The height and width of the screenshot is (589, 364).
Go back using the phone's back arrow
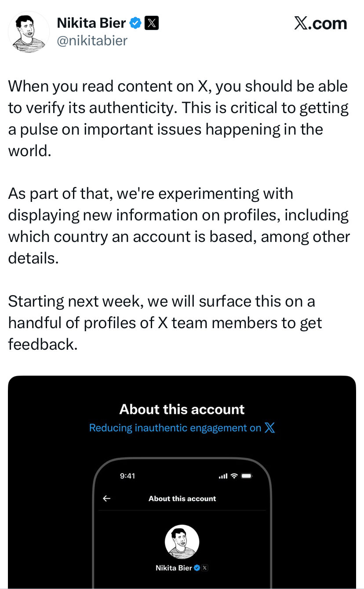click(x=106, y=498)
